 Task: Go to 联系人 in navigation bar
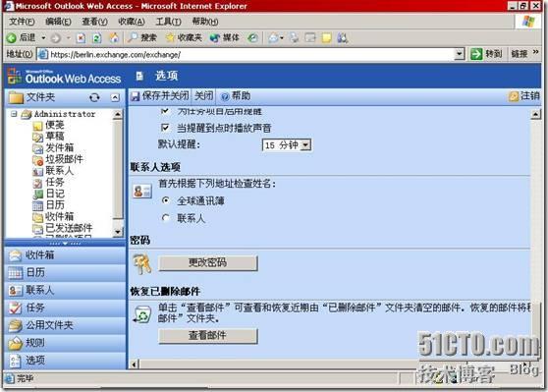click(66, 290)
